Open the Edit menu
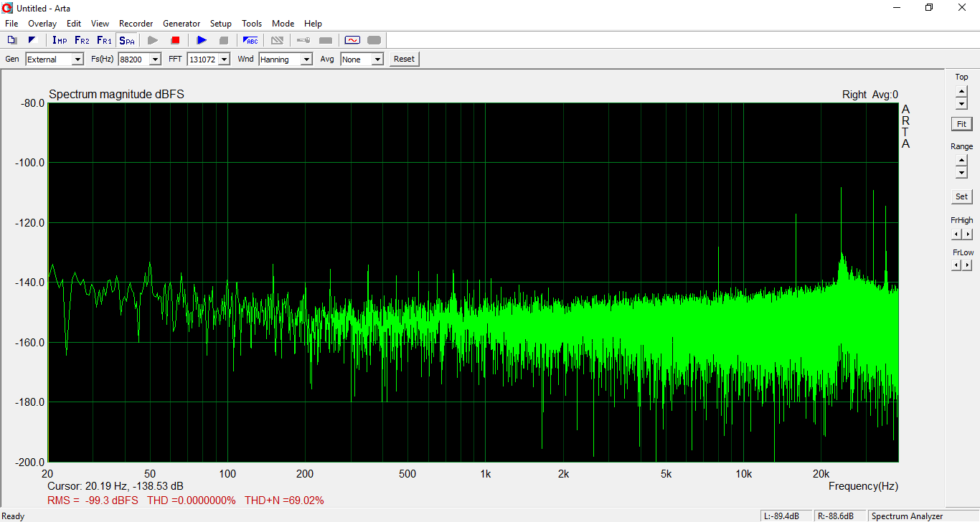Screen dimensions: 980x522 pyautogui.click(x=74, y=24)
